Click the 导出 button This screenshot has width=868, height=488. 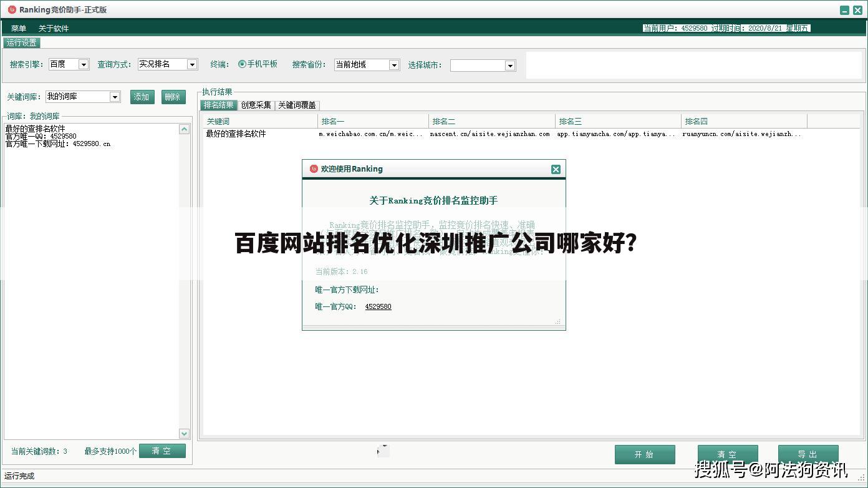(808, 454)
